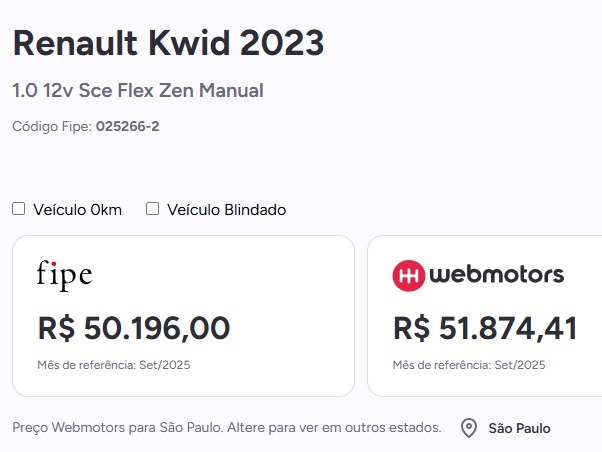Click Fipe card's Mês de referência text
The image size is (602, 452).
(114, 365)
